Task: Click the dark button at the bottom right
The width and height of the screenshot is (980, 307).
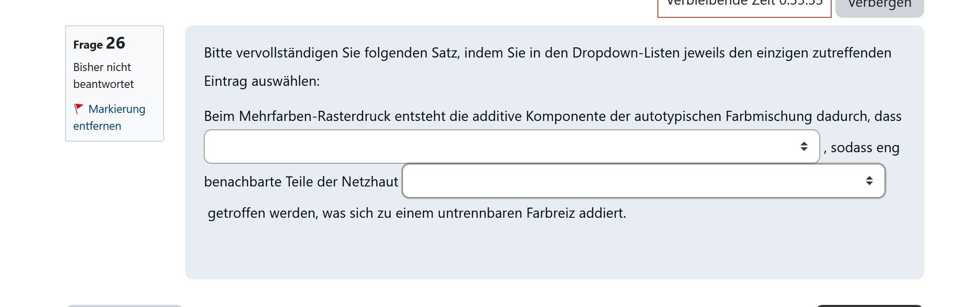Action: click(x=869, y=305)
